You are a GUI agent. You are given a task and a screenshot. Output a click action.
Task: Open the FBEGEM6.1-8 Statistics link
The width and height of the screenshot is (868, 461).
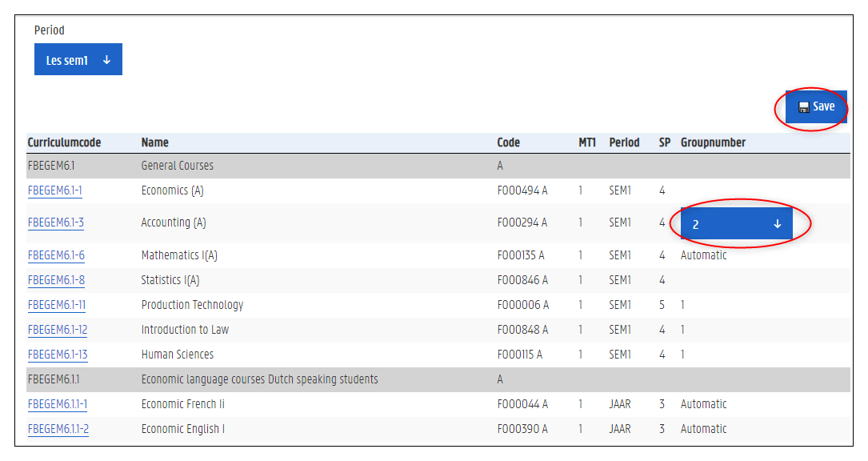click(55, 280)
